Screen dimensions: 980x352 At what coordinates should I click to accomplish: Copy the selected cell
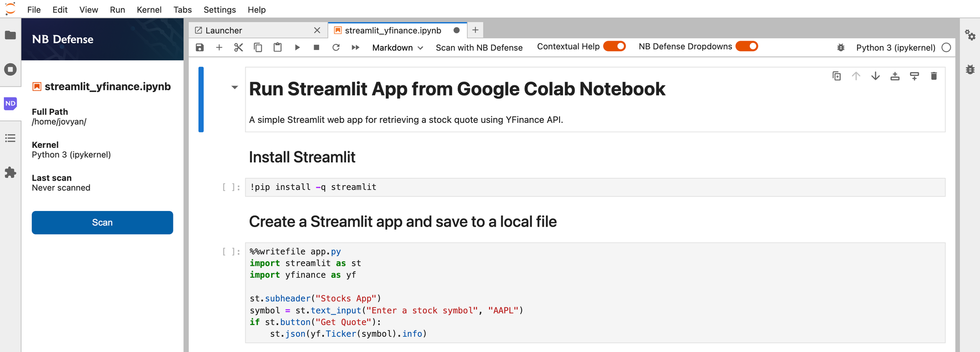[x=258, y=47]
